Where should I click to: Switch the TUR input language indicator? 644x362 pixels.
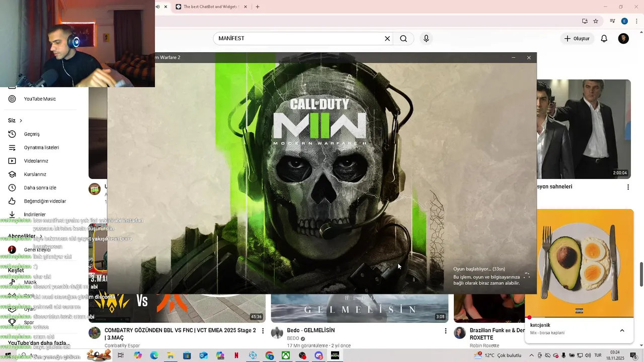point(598,355)
